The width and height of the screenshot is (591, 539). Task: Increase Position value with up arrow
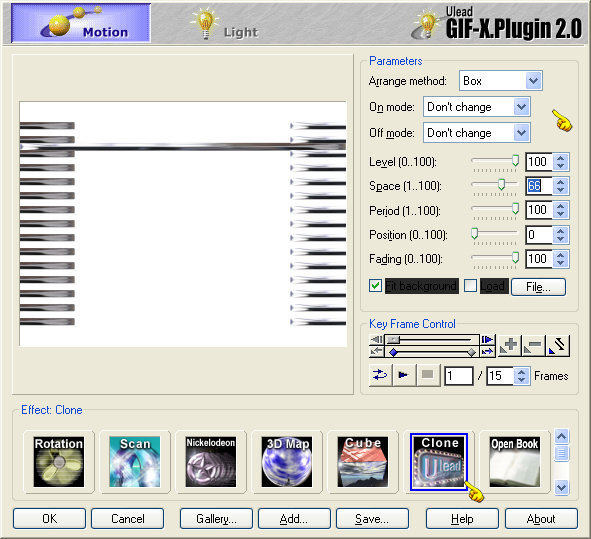(560, 231)
